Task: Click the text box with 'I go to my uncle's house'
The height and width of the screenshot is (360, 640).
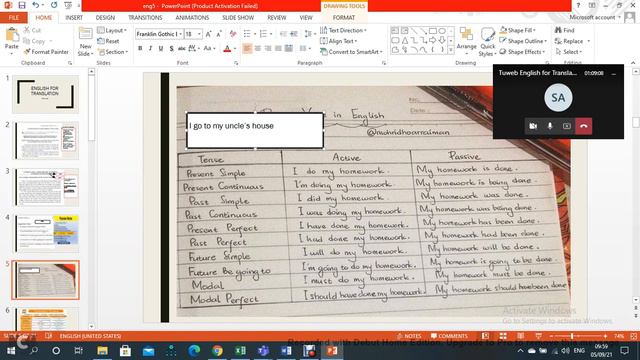Action: pos(255,130)
